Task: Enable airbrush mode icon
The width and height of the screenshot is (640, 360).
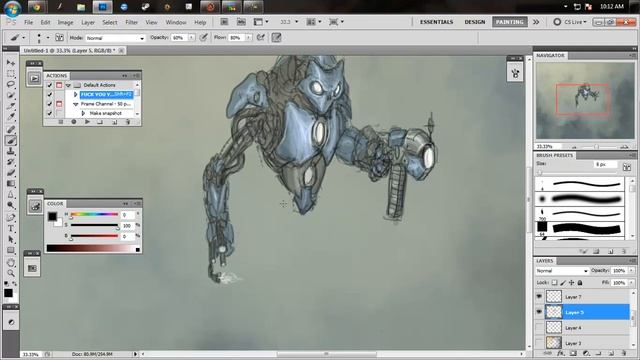Action: [260, 38]
